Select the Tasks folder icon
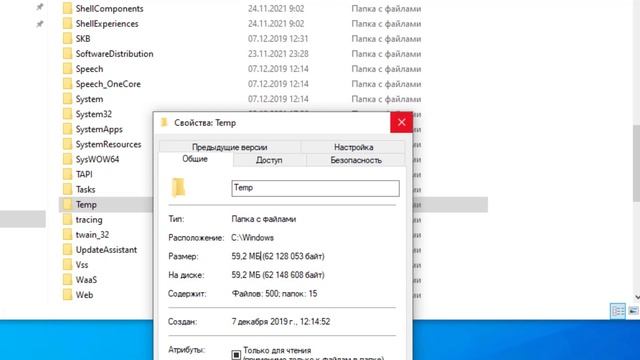The image size is (640, 360). [x=67, y=189]
